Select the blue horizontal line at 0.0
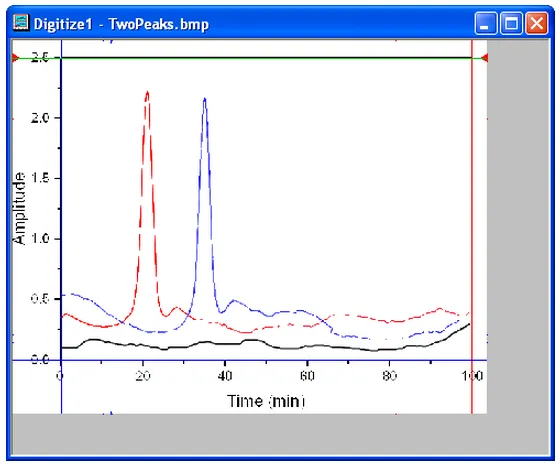Image resolution: width=559 pixels, height=464 pixels. [x=250, y=360]
